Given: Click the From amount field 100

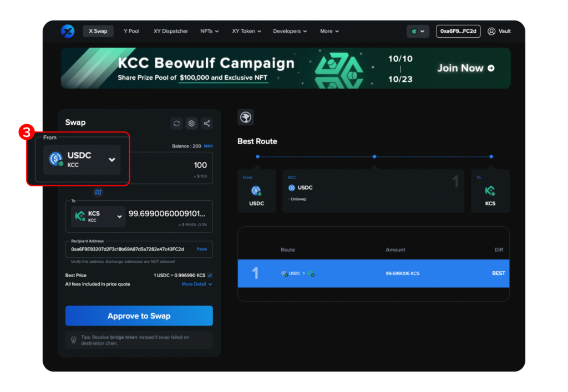Looking at the screenshot, I should click(x=200, y=165).
